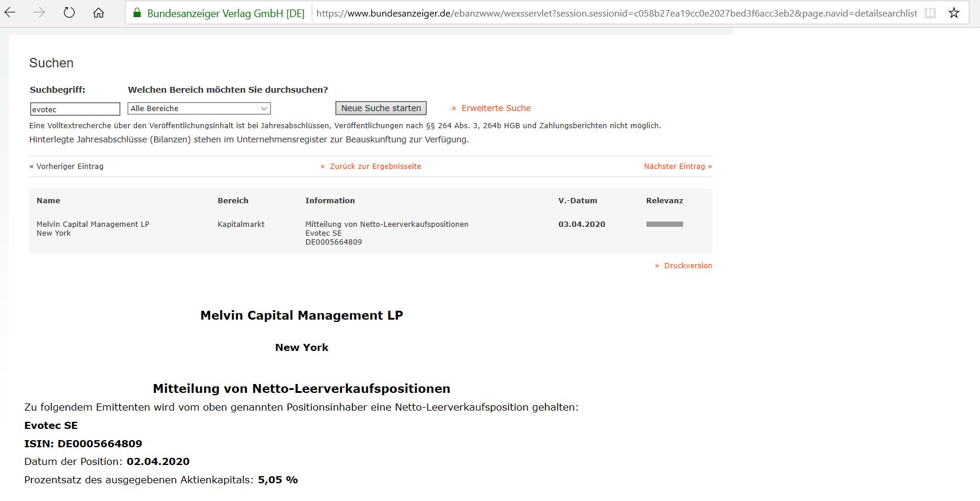Focus the browser address bar URL

[617, 13]
